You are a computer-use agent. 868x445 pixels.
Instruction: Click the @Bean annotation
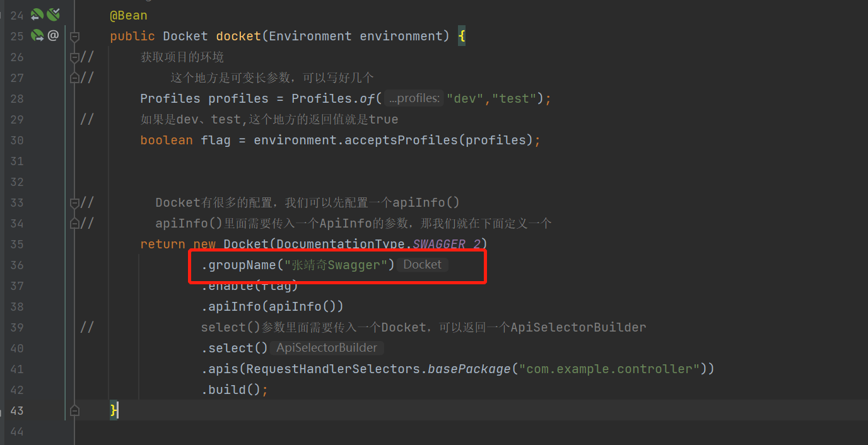pyautogui.click(x=129, y=15)
